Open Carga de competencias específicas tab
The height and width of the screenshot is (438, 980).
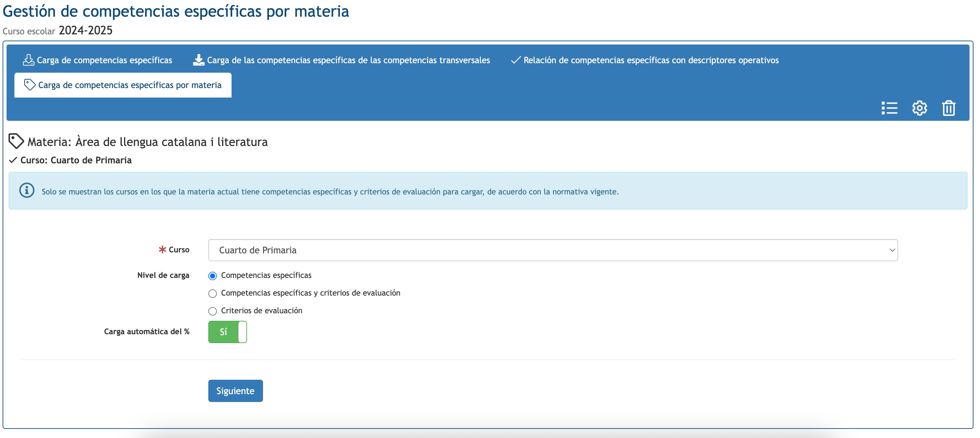(104, 60)
